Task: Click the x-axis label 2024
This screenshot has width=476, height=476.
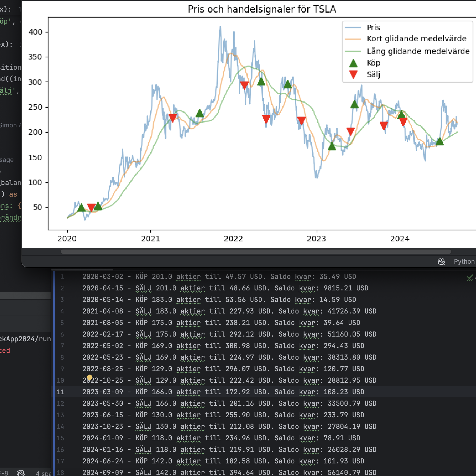Action: click(400, 239)
